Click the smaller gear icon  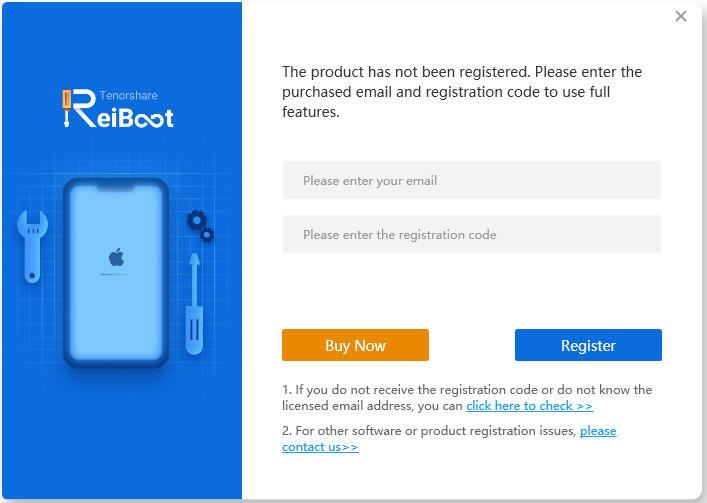coord(207,235)
